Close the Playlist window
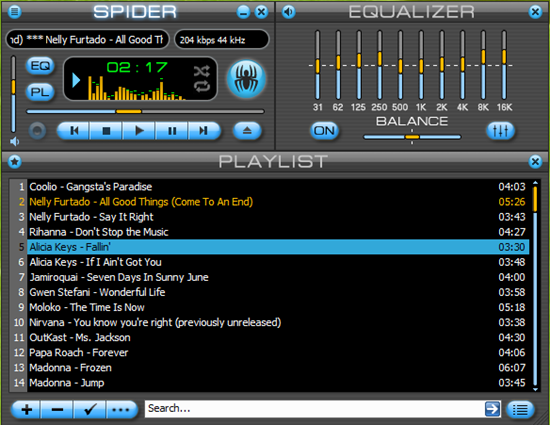This screenshot has width=550, height=425. pyautogui.click(x=535, y=162)
